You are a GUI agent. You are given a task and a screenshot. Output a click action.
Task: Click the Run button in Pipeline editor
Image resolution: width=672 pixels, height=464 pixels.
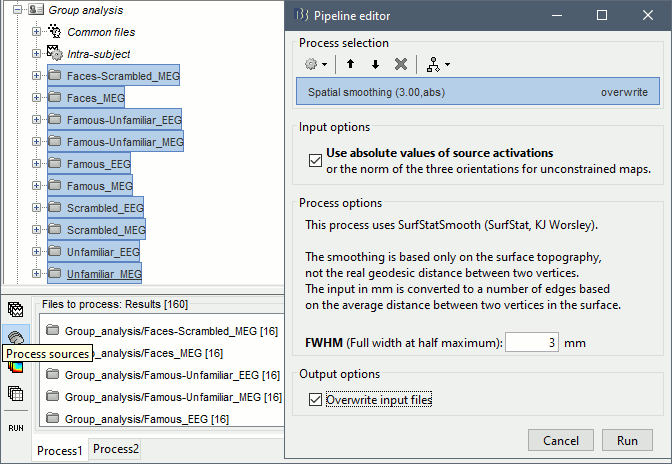coord(627,440)
